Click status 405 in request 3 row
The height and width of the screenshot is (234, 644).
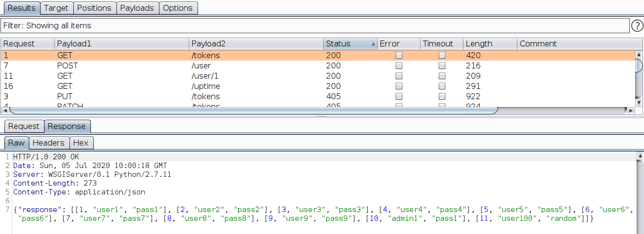[x=333, y=96]
